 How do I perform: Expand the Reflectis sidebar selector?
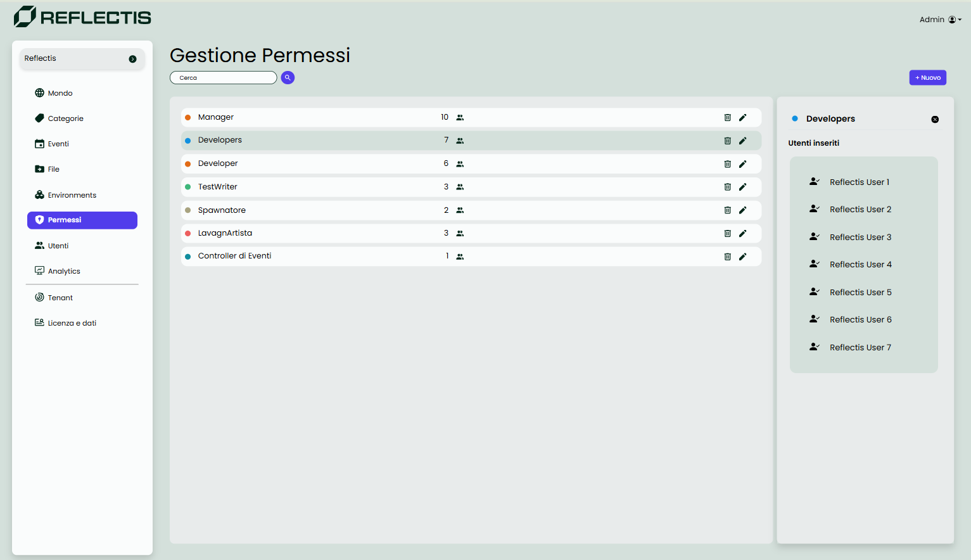[132, 58]
